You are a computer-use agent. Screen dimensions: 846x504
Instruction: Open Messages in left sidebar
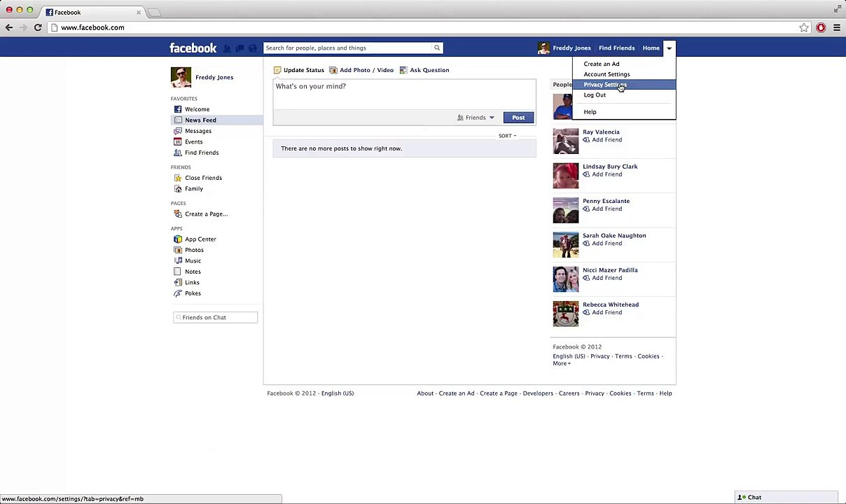(x=198, y=131)
